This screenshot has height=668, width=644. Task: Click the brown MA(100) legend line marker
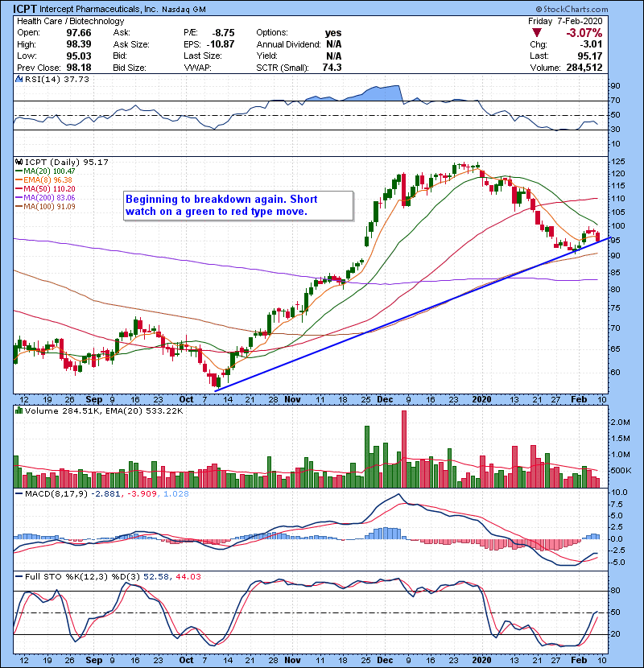[19, 207]
